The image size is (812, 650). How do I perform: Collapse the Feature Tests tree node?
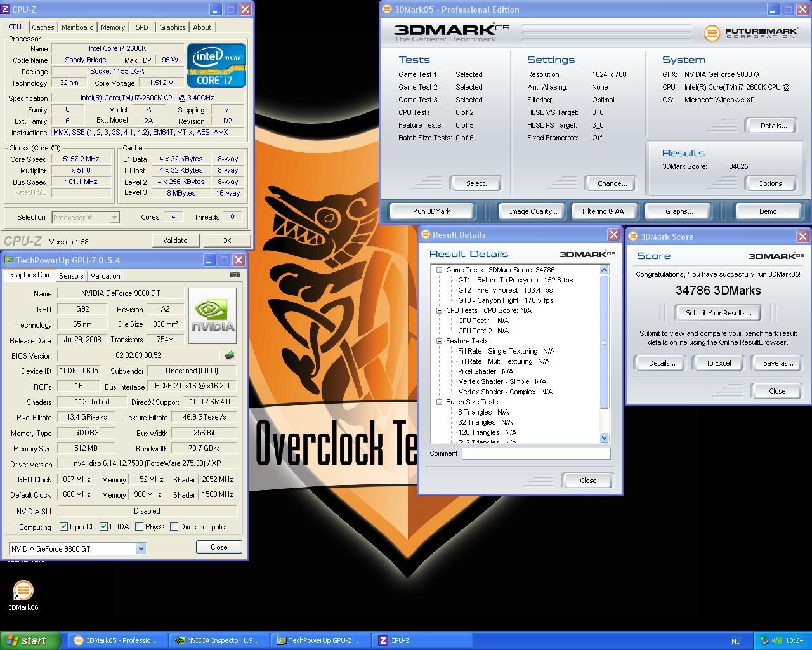click(439, 341)
